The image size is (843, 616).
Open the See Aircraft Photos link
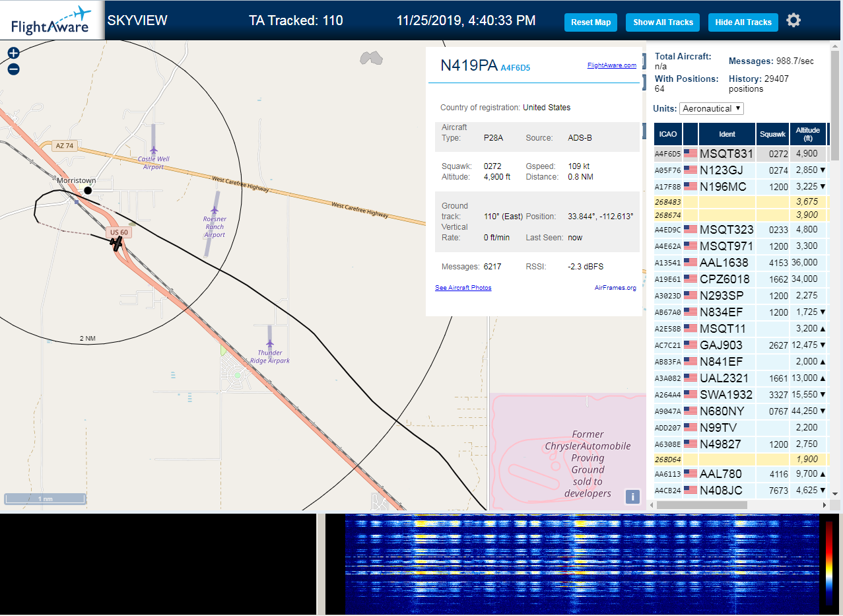tap(463, 288)
